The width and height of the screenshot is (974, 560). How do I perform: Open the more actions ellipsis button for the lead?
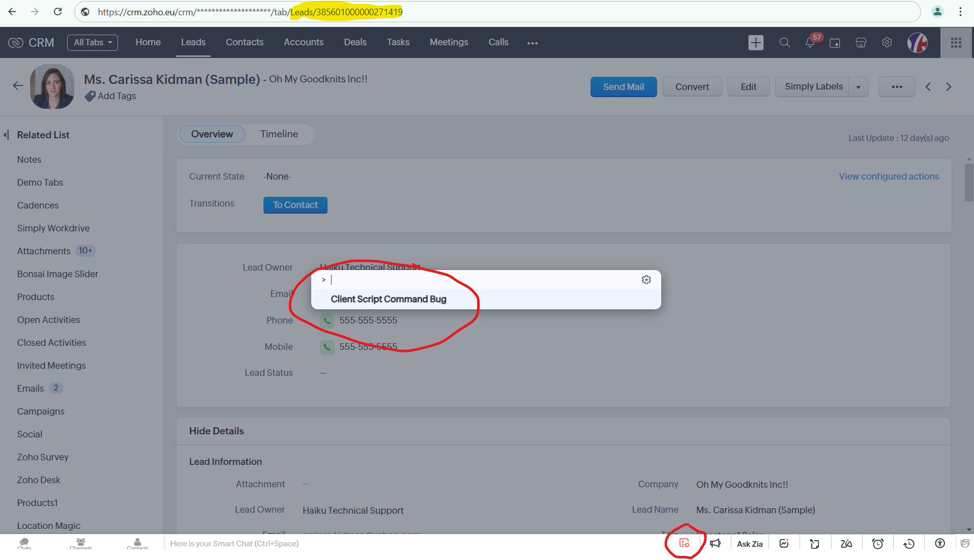point(897,87)
